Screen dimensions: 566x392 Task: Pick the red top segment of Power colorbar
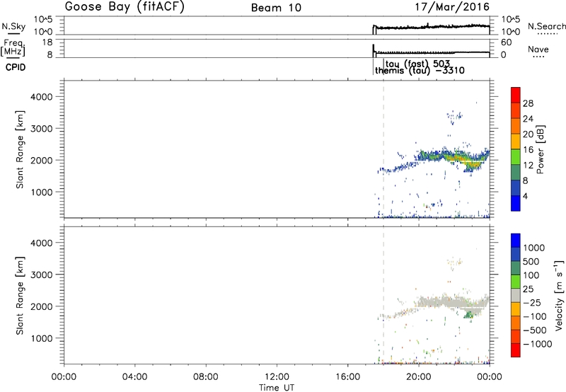click(516, 95)
